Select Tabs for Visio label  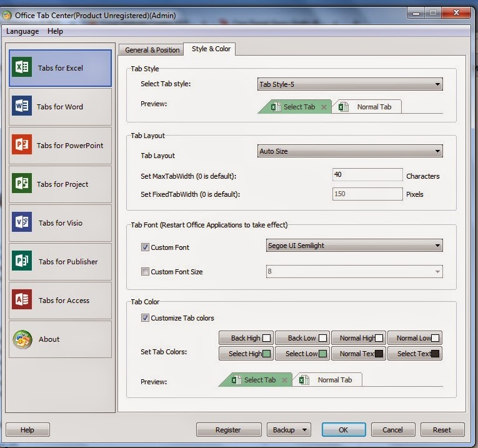point(61,223)
